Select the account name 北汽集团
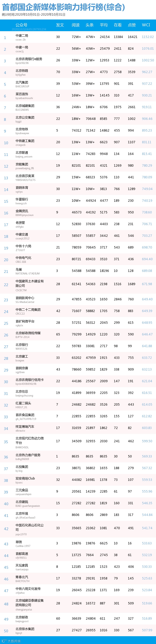This screenshot has width=156, height=644. coord(22,82)
